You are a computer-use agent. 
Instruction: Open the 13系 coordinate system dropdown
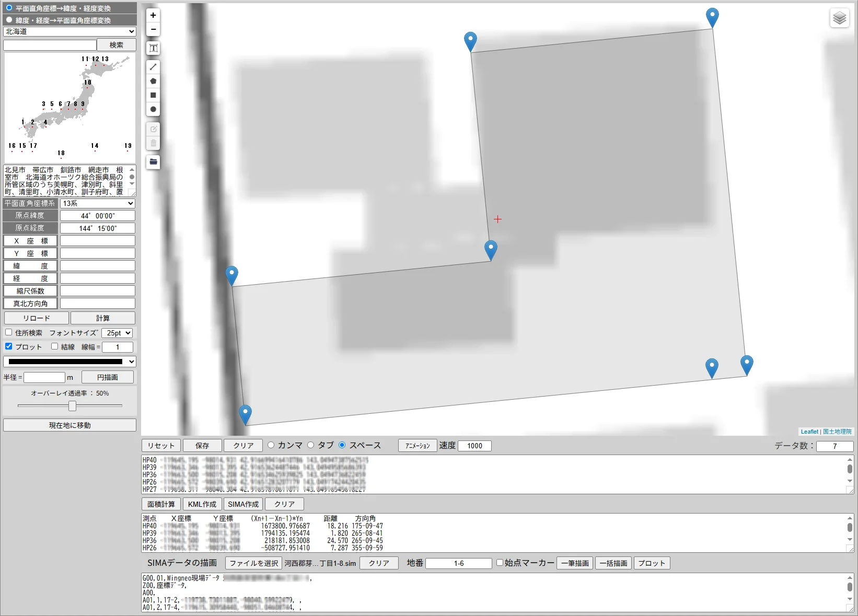pyautogui.click(x=98, y=203)
